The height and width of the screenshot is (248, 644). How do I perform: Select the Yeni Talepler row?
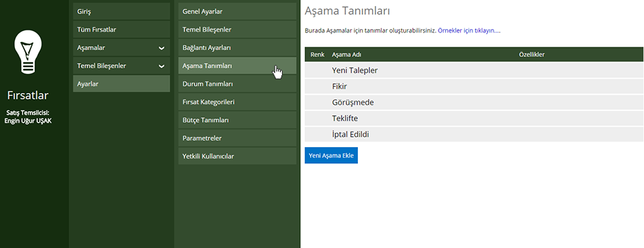pyautogui.click(x=474, y=70)
